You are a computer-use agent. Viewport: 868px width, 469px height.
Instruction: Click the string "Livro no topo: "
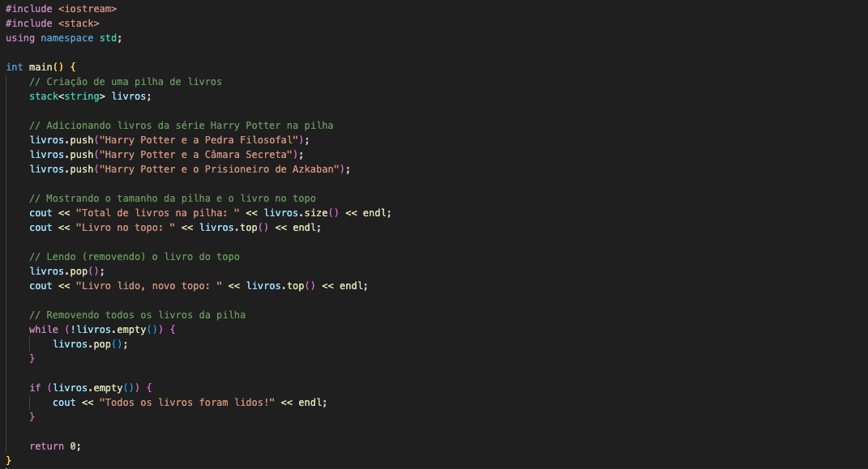(x=125, y=228)
